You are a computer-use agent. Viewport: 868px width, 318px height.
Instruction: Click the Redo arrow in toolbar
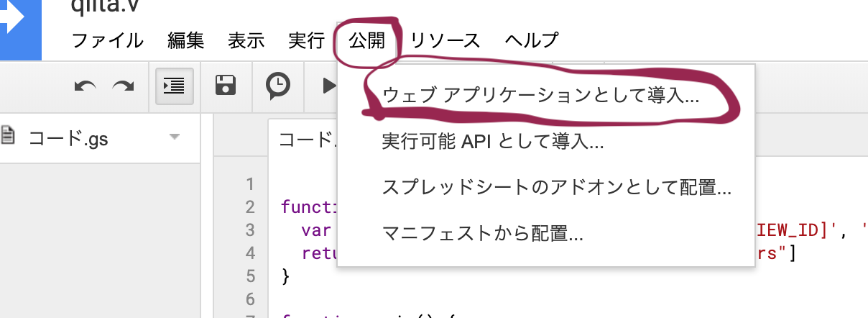pos(123,86)
